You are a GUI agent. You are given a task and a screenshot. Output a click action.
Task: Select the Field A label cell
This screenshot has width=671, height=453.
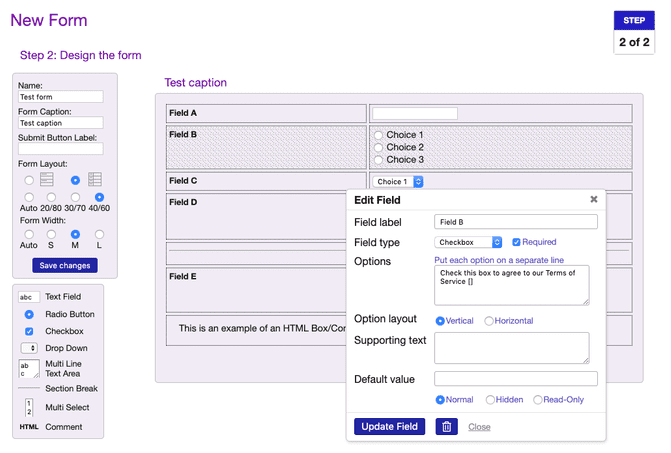coord(266,113)
